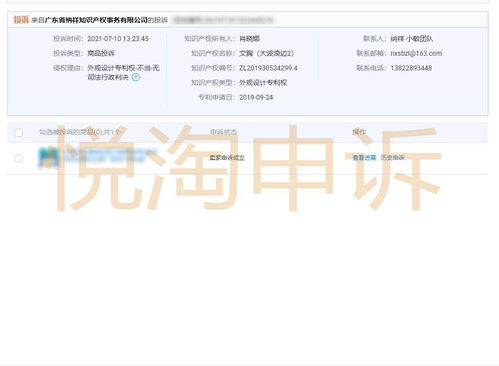
Task: Tick the checkbox of the complained item row
Action: (x=19, y=158)
